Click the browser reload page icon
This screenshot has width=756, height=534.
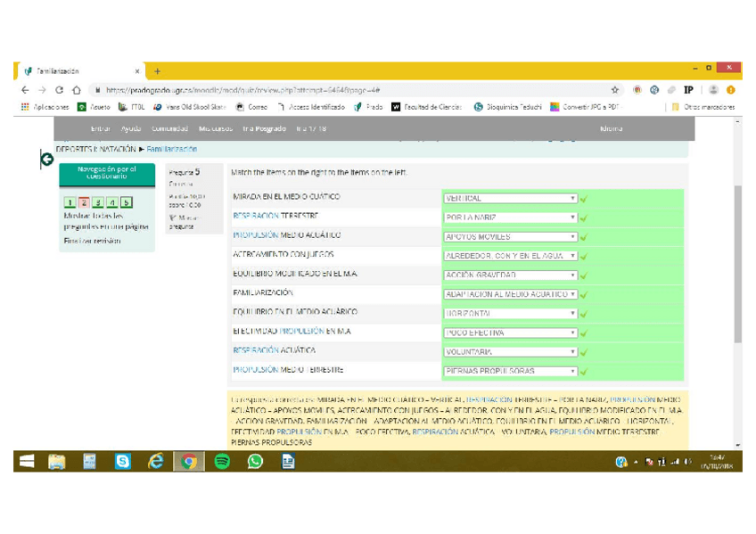coord(60,90)
